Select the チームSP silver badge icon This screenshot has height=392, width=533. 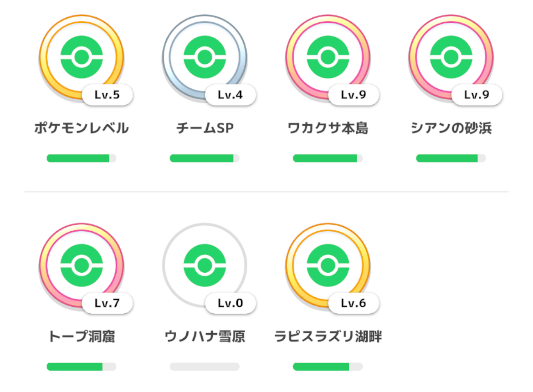[205, 57]
